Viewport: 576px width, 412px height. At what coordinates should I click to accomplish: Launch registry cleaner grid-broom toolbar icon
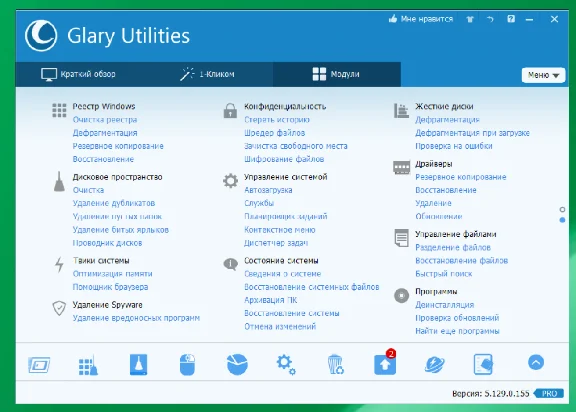pyautogui.click(x=89, y=365)
